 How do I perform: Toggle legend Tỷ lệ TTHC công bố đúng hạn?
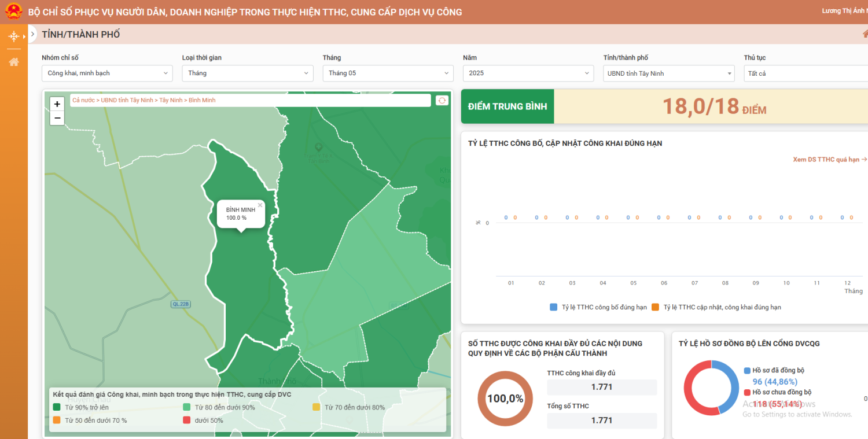coord(598,307)
